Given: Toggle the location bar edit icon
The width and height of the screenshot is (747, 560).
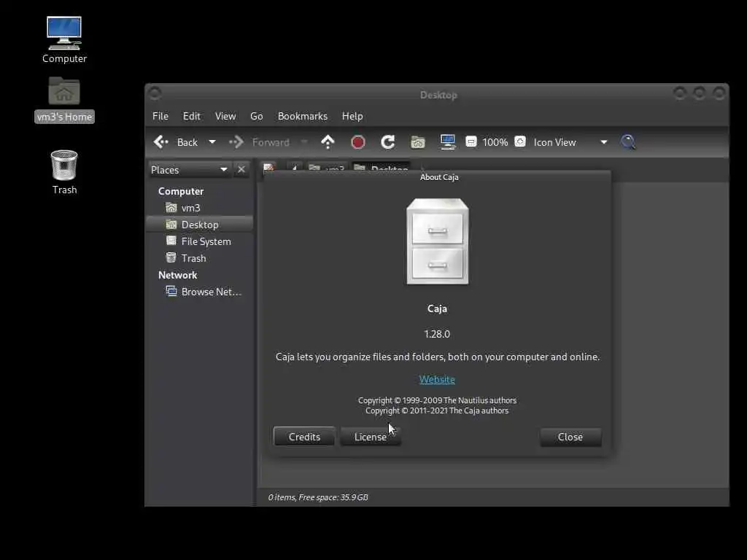Looking at the screenshot, I should click(269, 167).
